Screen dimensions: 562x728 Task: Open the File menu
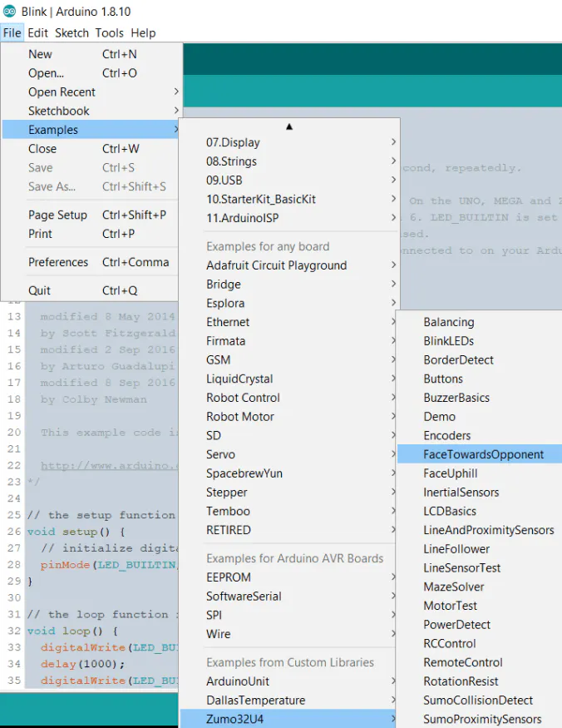coord(12,33)
